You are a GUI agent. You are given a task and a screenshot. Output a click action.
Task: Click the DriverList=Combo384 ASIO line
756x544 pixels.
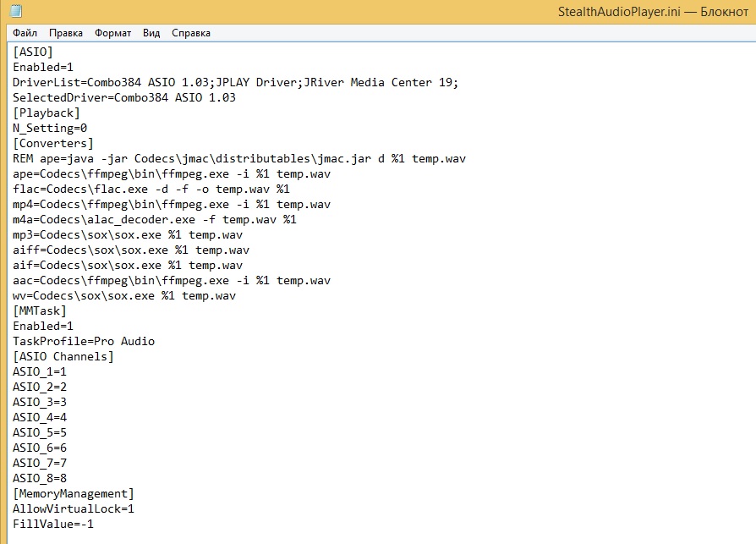pos(235,82)
